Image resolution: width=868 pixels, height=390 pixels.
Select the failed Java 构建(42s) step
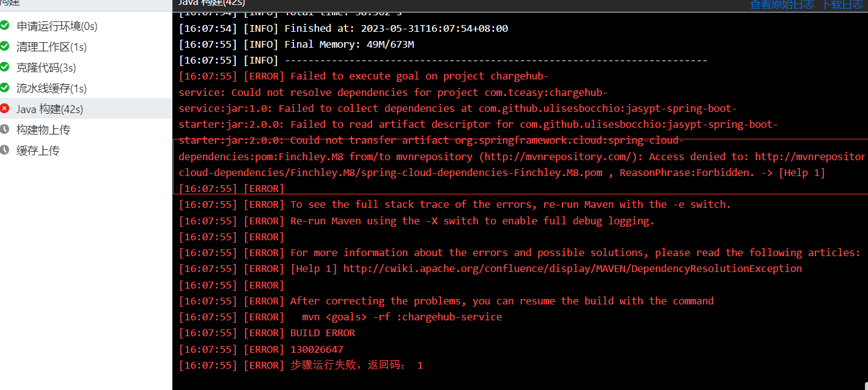[x=86, y=109]
